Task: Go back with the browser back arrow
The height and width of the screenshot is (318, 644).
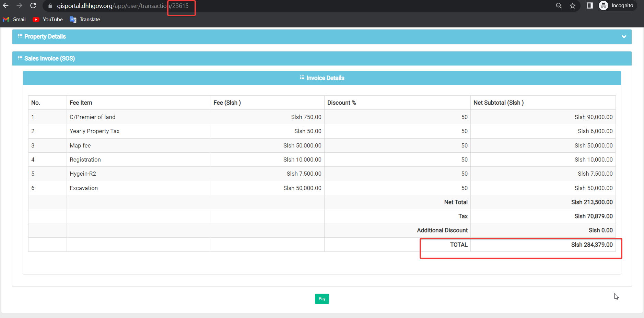Action: 5,5
